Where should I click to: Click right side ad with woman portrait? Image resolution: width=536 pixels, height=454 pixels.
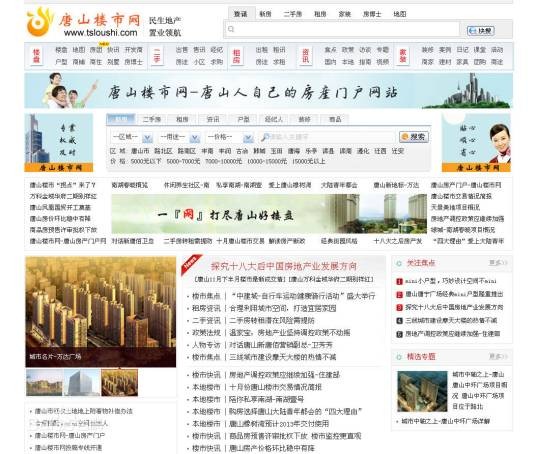point(476,143)
